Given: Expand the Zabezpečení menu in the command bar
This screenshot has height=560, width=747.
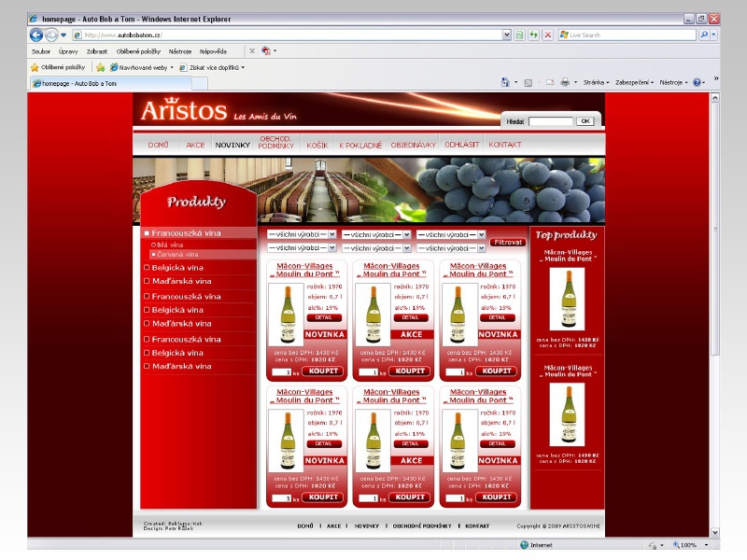Looking at the screenshot, I should 635,82.
